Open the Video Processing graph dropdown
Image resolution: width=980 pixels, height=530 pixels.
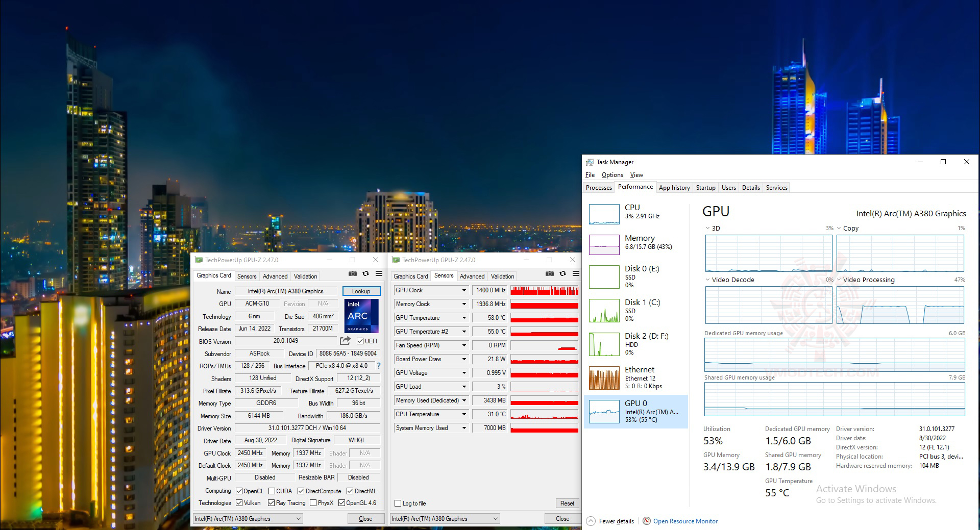839,280
